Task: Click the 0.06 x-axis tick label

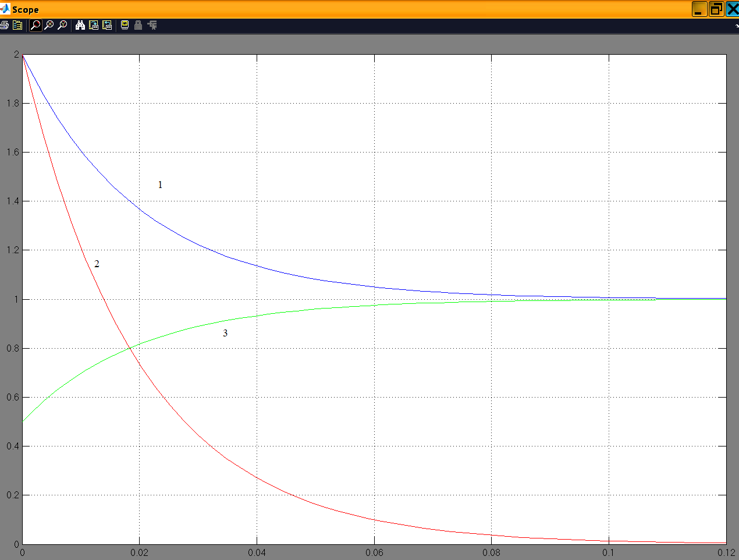Action: click(x=374, y=552)
